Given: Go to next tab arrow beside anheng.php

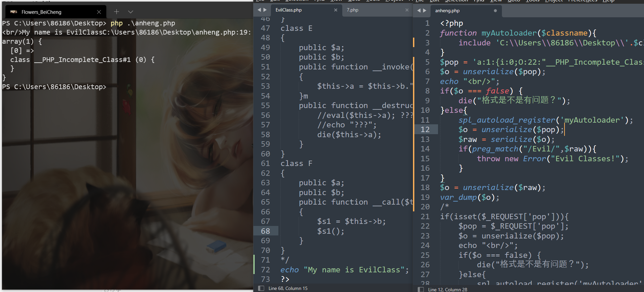Looking at the screenshot, I should [425, 11].
